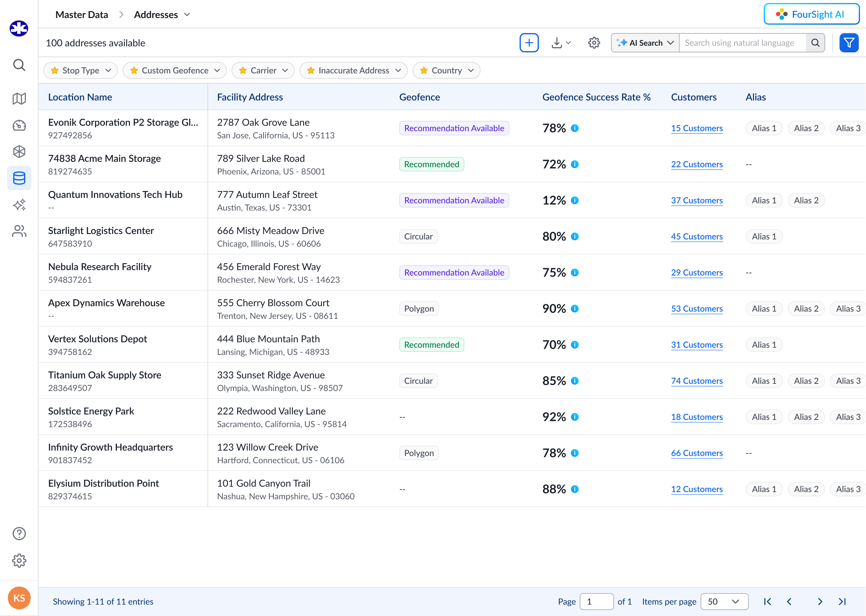The width and height of the screenshot is (866, 616).
Task: Open the search icon in the sidebar
Action: (x=19, y=65)
